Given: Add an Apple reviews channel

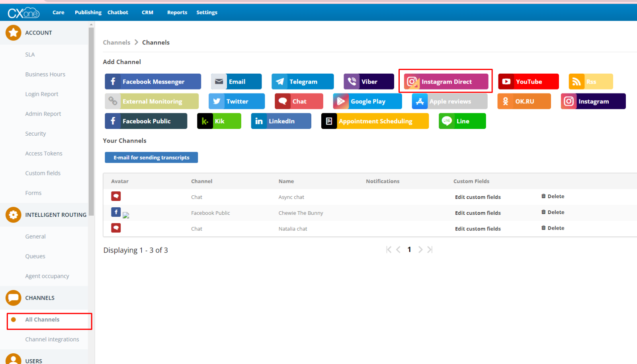Looking at the screenshot, I should pyautogui.click(x=449, y=101).
